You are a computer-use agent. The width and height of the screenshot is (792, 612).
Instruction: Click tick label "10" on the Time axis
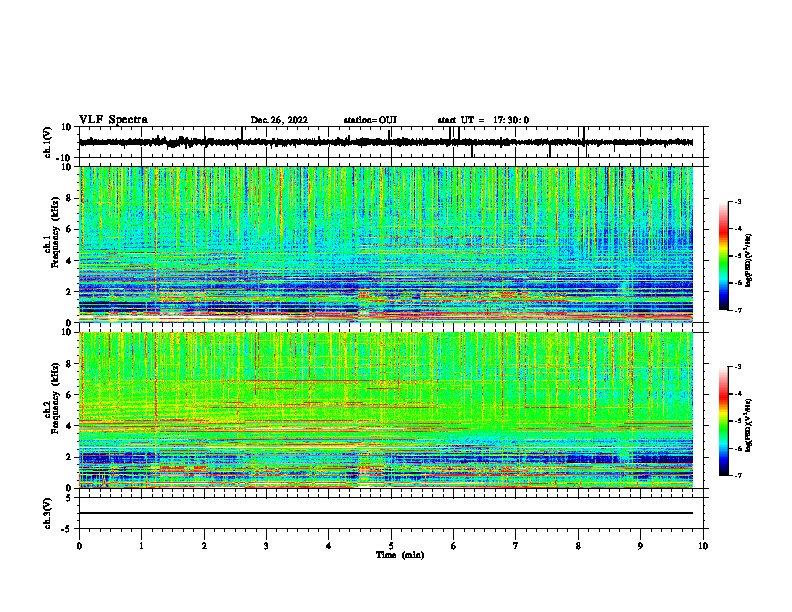[703, 546]
